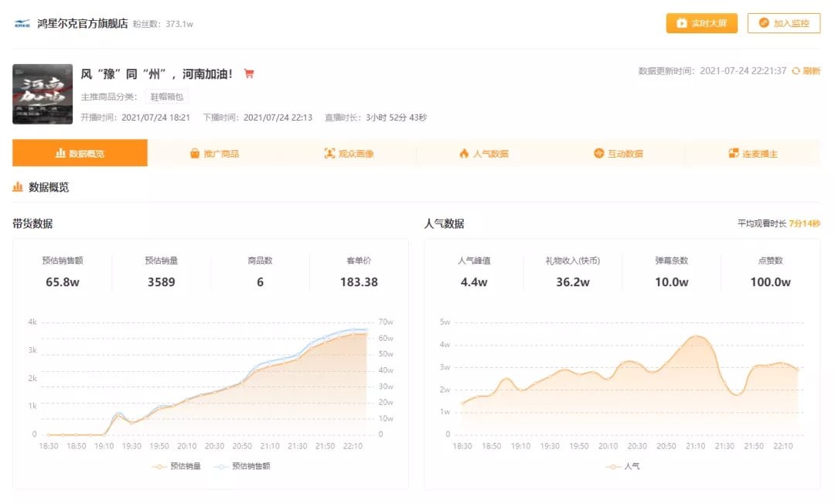Toggle the 人气 legend series
The image size is (835, 504).
pyautogui.click(x=622, y=466)
